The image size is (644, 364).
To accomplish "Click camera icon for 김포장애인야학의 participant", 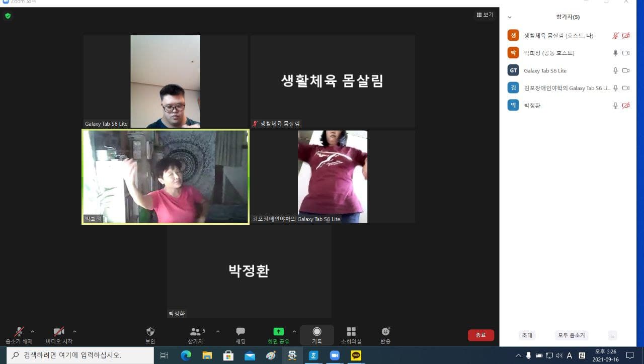I will 626,88.
